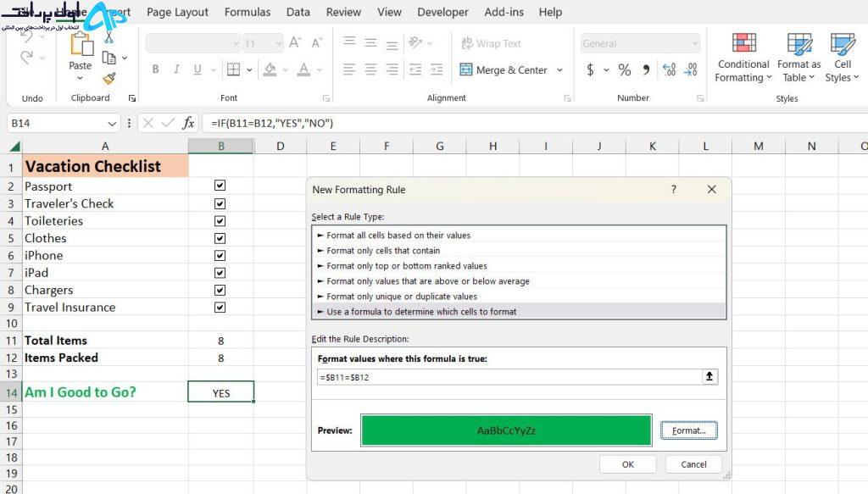Uncheck the Traveler's Check checkbox
This screenshot has height=494, width=868.
coord(220,203)
